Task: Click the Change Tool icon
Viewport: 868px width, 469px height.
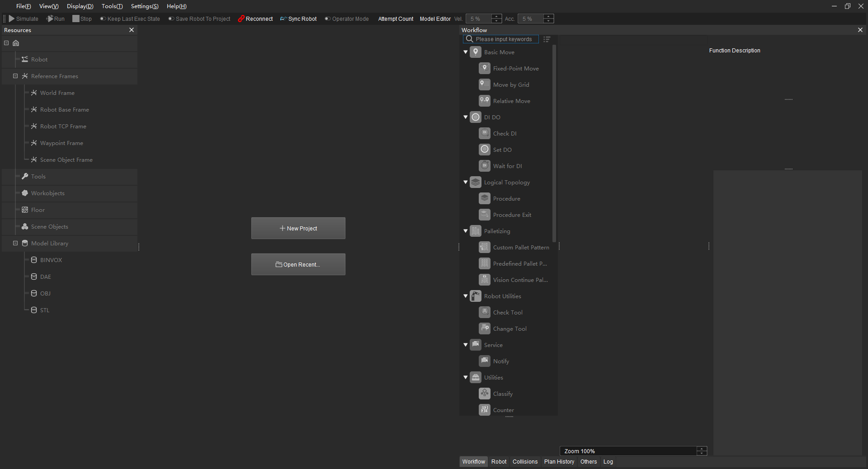Action: (x=485, y=328)
